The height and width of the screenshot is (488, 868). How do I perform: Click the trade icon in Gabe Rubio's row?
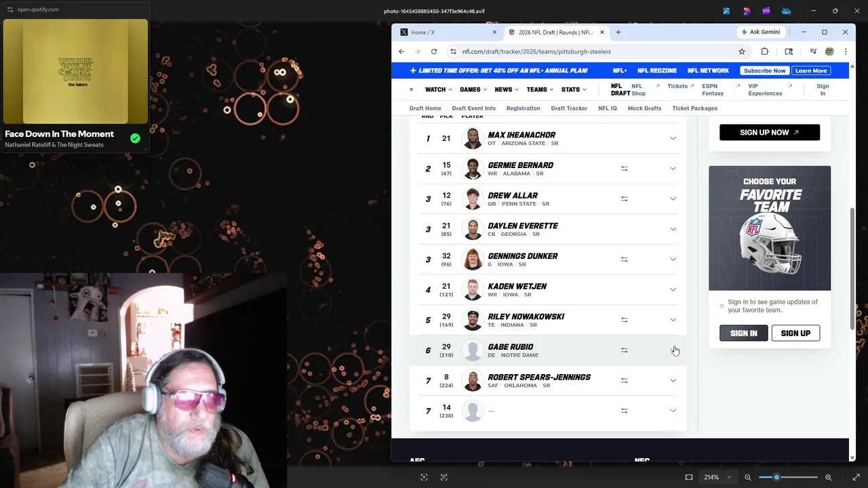tap(624, 350)
